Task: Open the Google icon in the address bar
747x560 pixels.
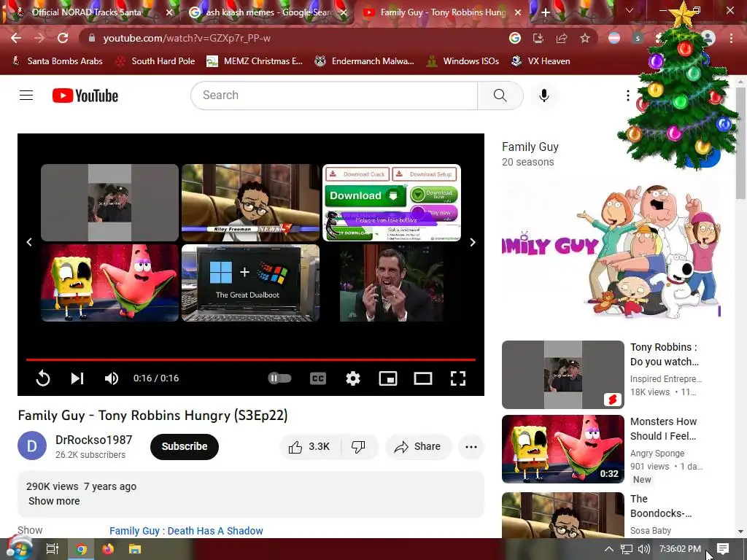Action: tap(515, 38)
